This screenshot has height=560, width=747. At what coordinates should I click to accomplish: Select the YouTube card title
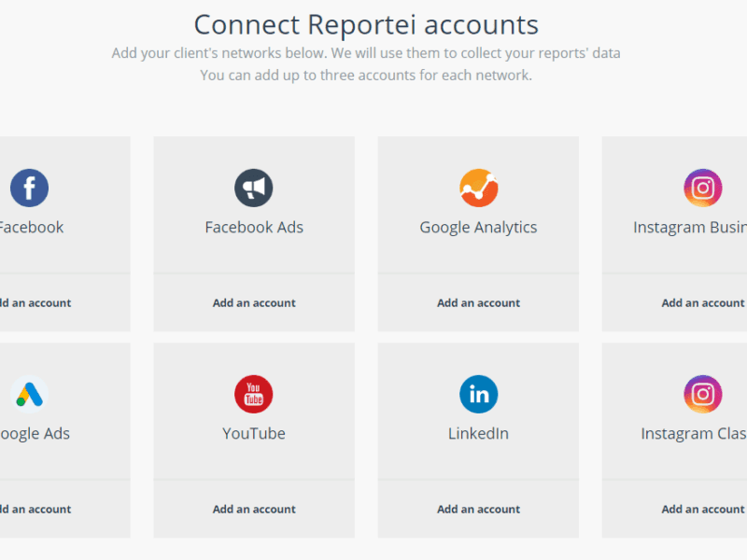pos(254,433)
